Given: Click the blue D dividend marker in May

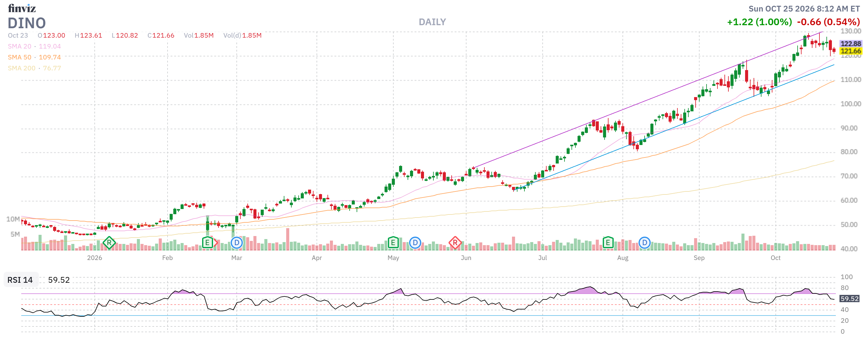Looking at the screenshot, I should coord(415,243).
